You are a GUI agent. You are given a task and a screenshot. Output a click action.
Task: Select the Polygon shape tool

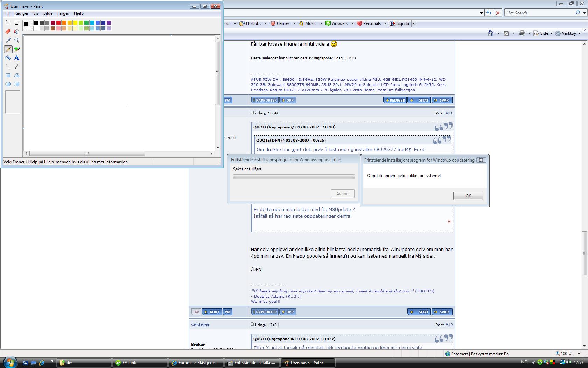tap(17, 75)
